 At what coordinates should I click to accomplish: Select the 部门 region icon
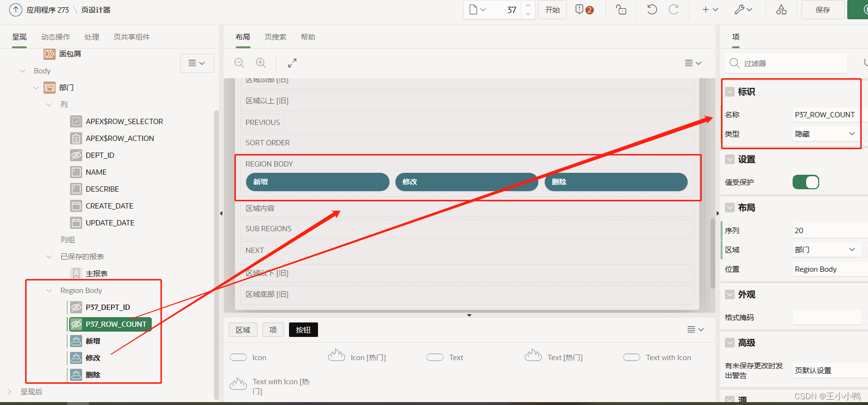tap(49, 87)
